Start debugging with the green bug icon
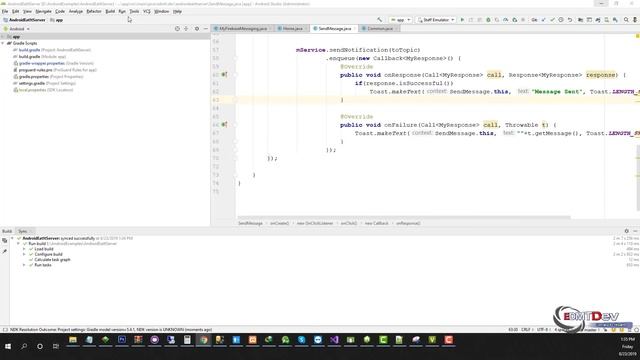This screenshot has width=640, height=360. (x=488, y=20)
